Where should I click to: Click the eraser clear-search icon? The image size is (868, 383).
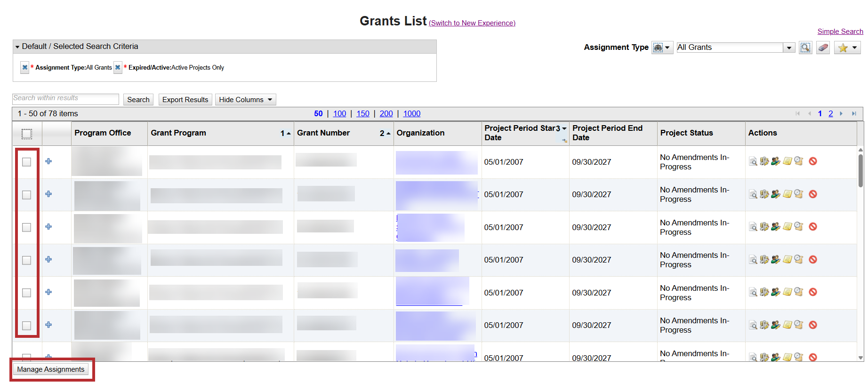(823, 48)
